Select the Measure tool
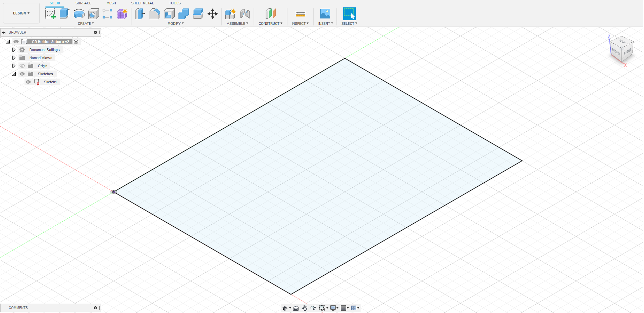 click(x=300, y=14)
